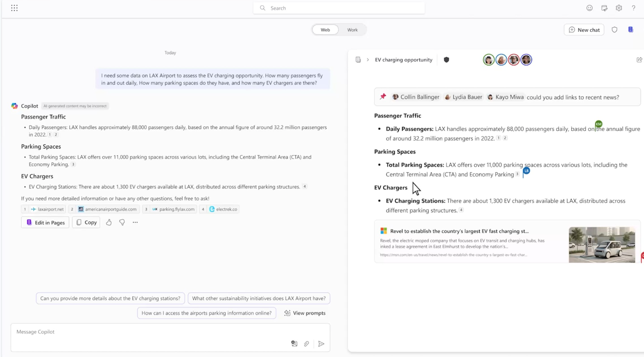Switch to the Work tab

(352, 29)
